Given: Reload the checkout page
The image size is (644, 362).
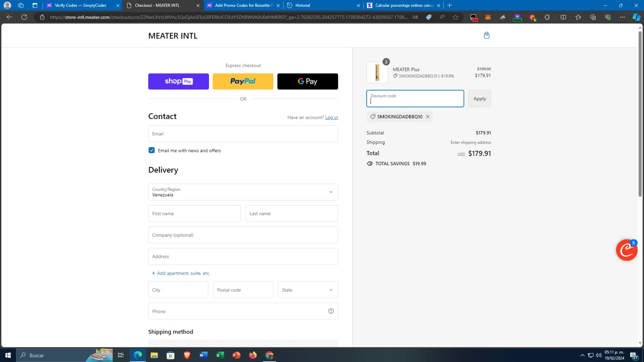Looking at the screenshot, I should [x=24, y=17].
